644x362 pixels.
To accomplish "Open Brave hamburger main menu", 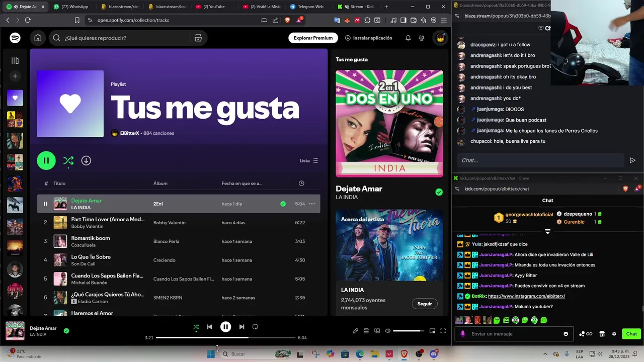I will coord(444,20).
